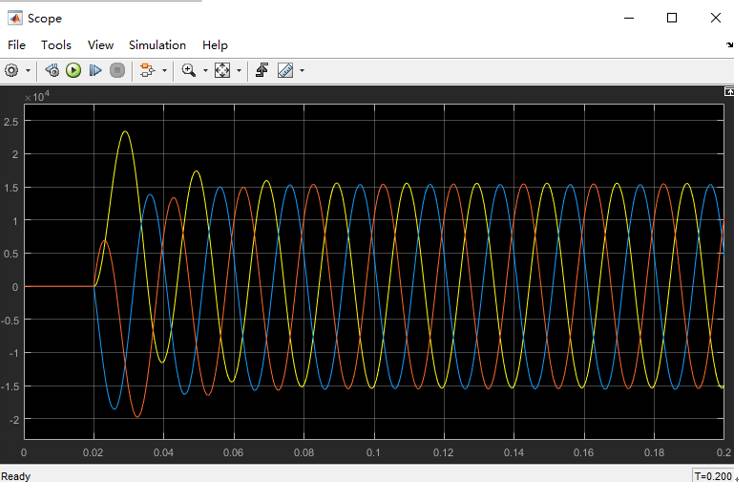
Task: Maximize the Scope window
Action: coord(672,18)
